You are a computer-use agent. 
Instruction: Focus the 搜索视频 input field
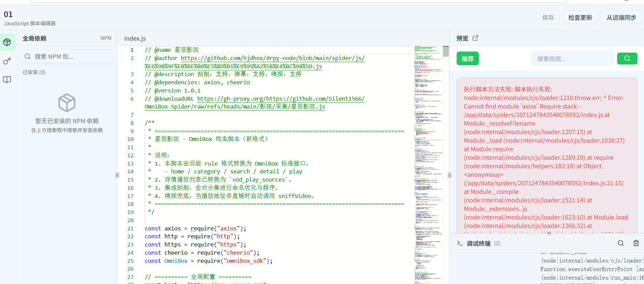[572, 59]
